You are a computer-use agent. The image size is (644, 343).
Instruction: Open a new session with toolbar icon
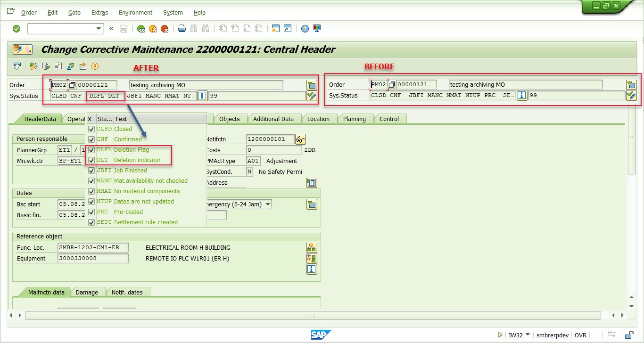[x=275, y=29]
